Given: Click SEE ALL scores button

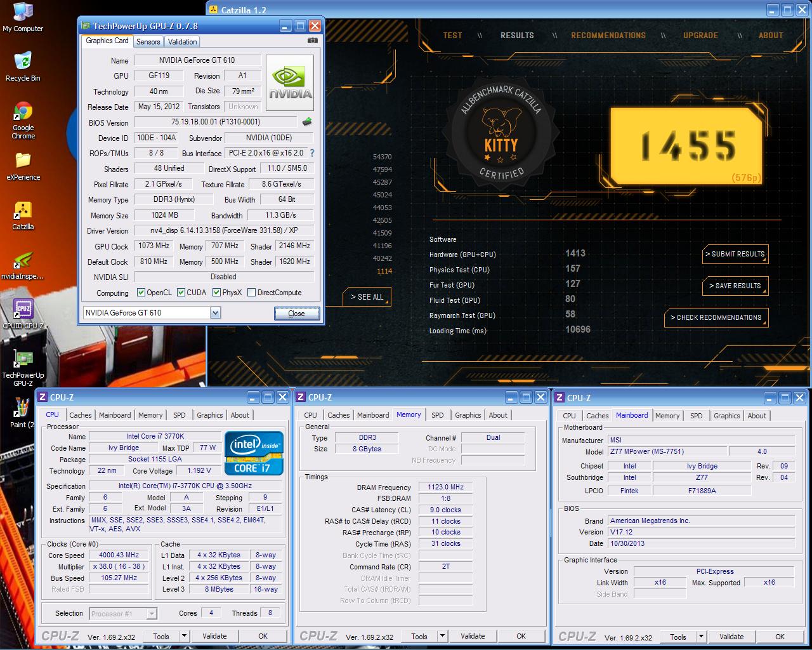Looking at the screenshot, I should pyautogui.click(x=367, y=297).
